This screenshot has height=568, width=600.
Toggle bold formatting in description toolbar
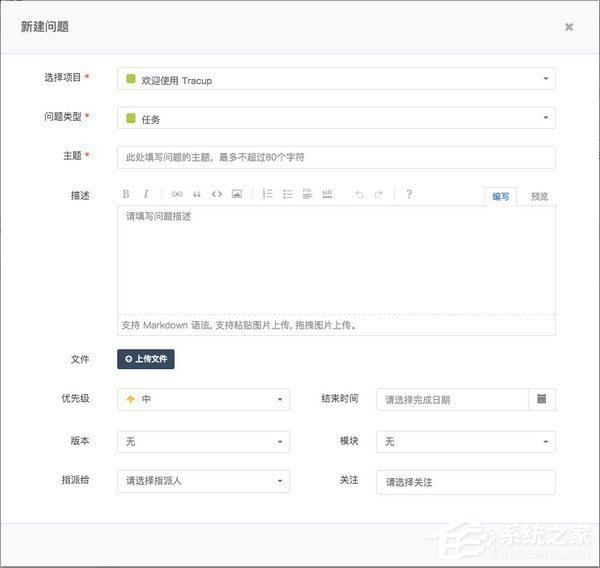pos(126,194)
